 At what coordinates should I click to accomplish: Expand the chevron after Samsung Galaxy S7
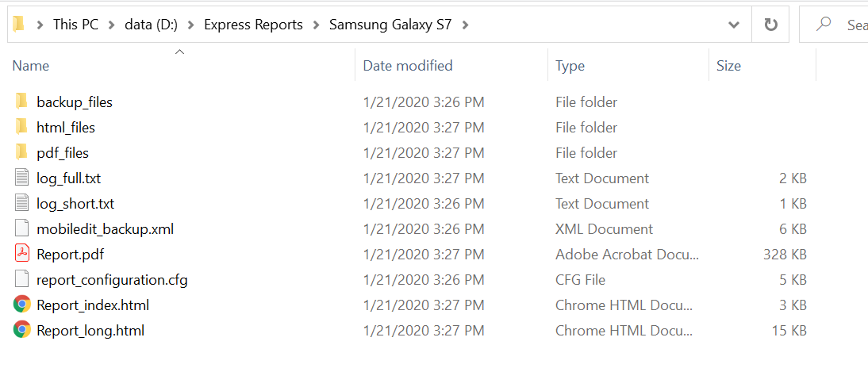click(465, 25)
